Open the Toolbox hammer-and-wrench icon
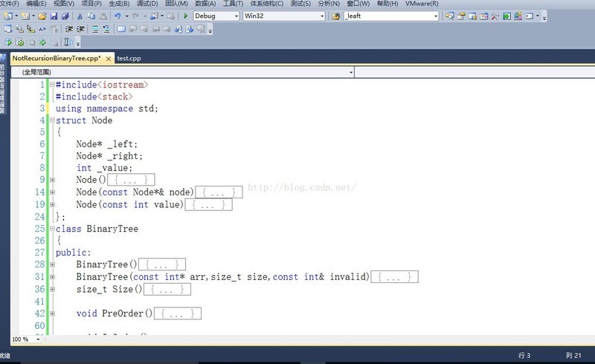 coord(495,16)
